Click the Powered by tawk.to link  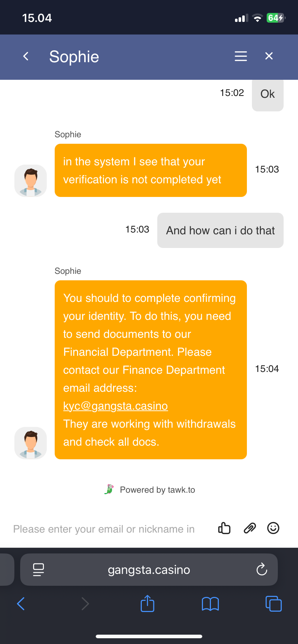coord(150,490)
